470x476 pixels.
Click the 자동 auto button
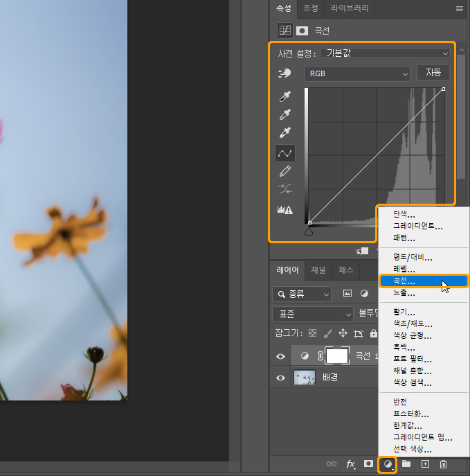pos(433,73)
